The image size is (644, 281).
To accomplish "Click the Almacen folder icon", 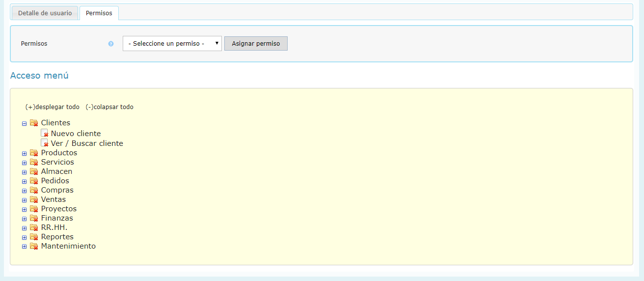I will point(34,171).
